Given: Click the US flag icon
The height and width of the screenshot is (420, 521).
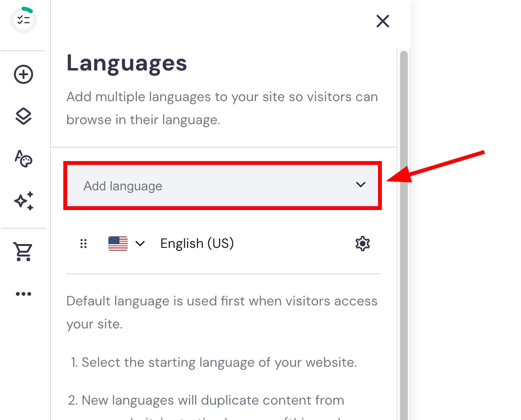Looking at the screenshot, I should 118,244.
